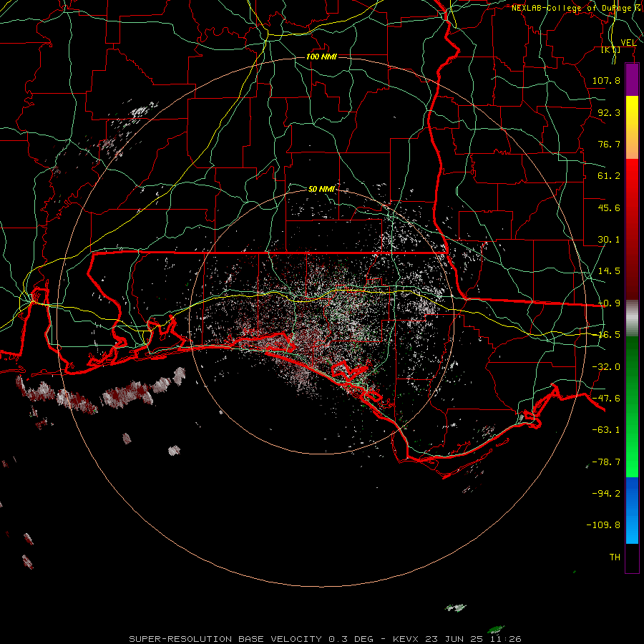
Task: Click the [KT] units label
Action: (611, 50)
